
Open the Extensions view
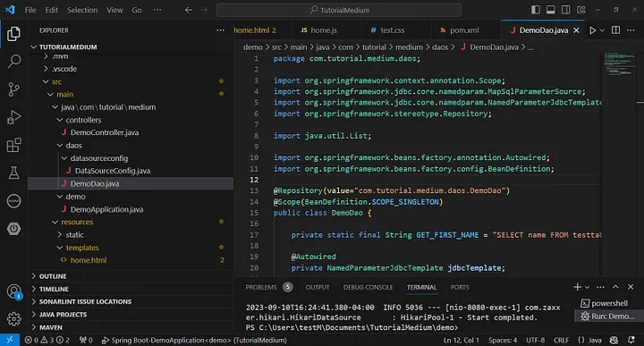[13, 145]
